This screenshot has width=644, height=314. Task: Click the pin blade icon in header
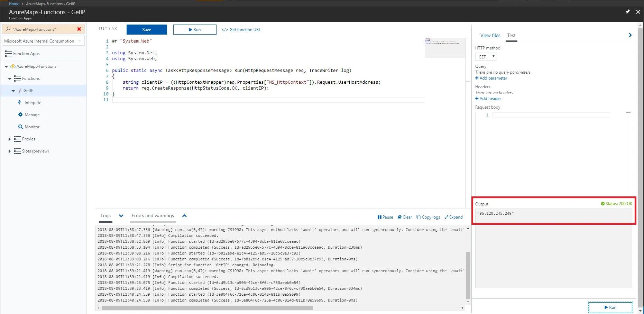click(x=628, y=12)
